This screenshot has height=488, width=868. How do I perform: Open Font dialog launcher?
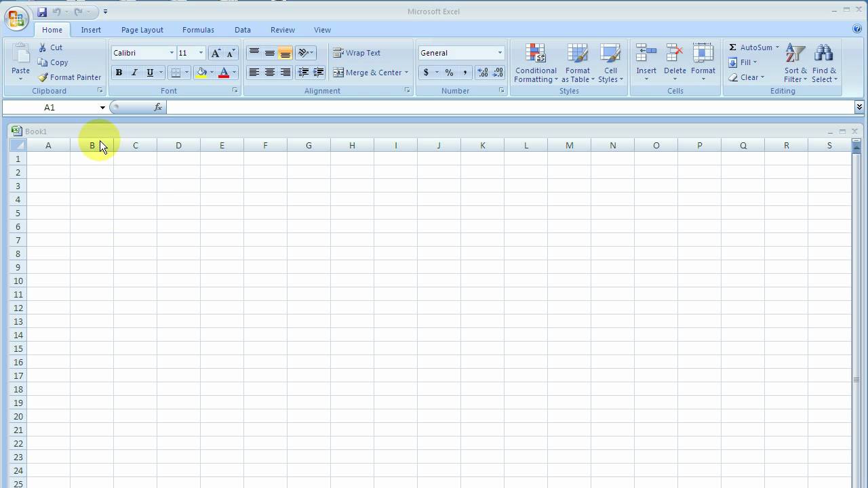235,91
